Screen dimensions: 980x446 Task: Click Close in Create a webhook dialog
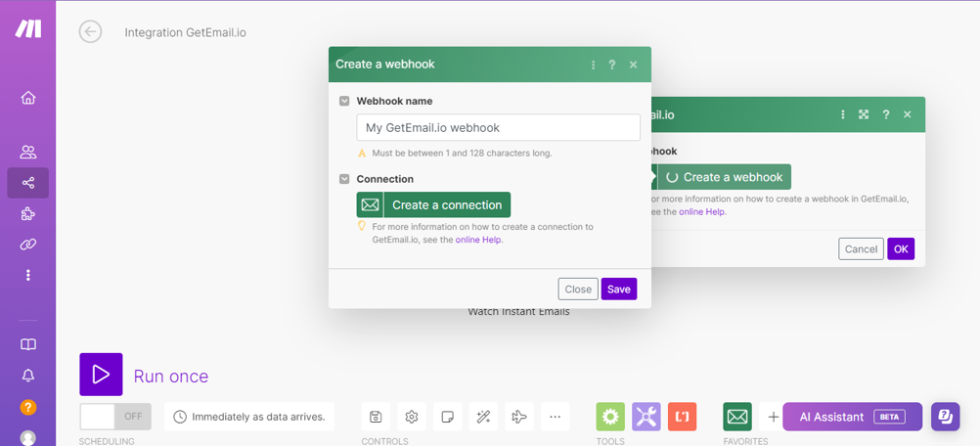tap(578, 290)
